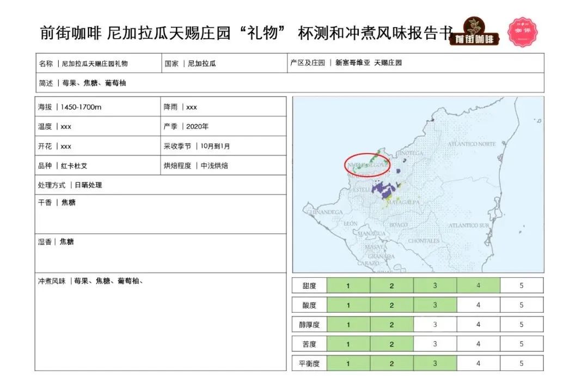Select the 简述 莓果、焦糖、葡萄柚 row
Viewport: 588px width, 383px height.
tap(290, 83)
